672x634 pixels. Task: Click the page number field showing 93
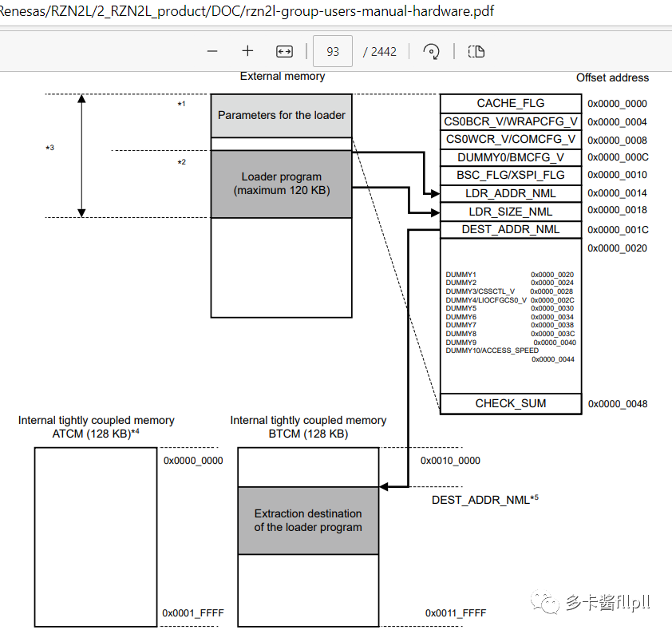(333, 51)
